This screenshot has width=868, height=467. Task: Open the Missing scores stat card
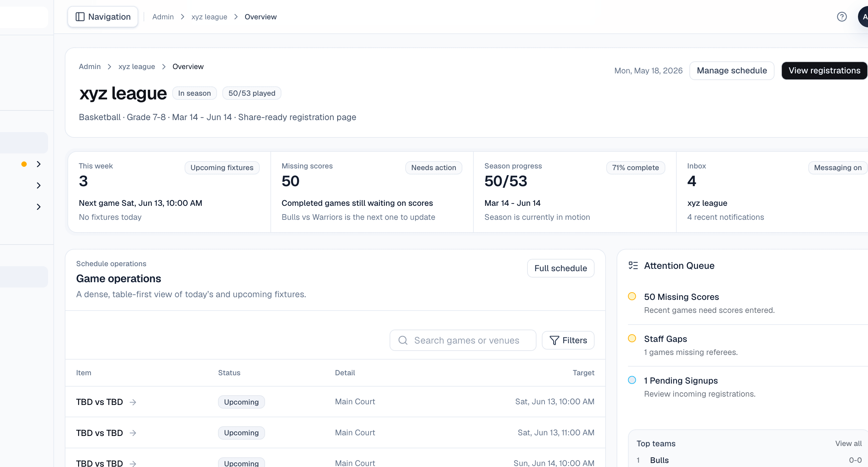point(372,192)
